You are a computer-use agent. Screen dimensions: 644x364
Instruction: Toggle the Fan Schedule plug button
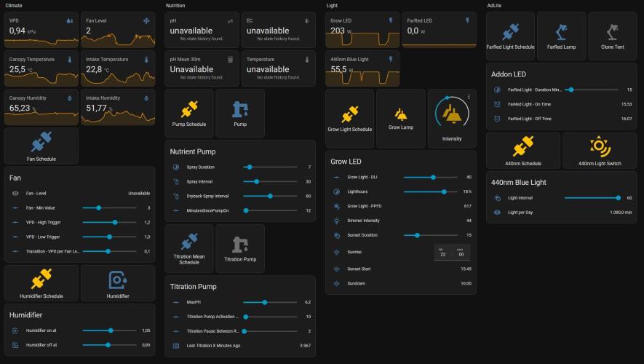point(41,146)
